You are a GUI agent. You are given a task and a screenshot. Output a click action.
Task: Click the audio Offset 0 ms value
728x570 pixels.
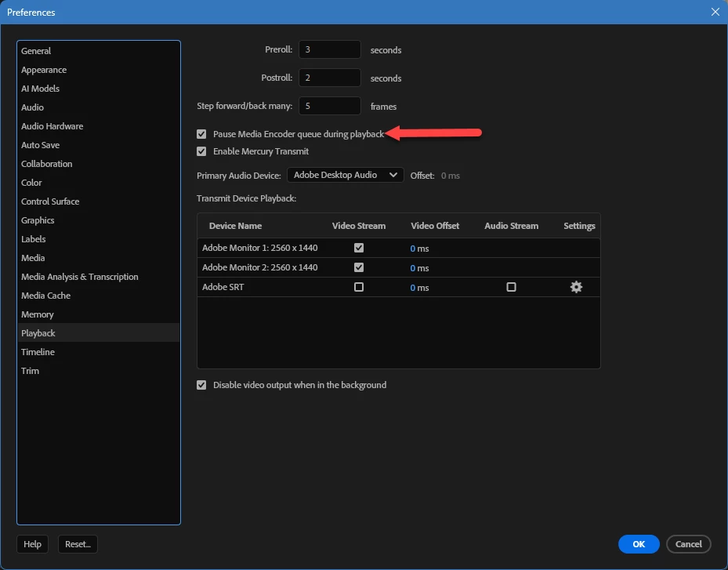click(451, 176)
